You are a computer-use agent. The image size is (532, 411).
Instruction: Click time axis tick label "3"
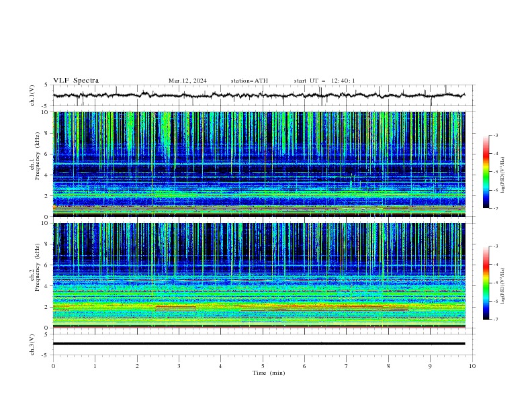pyautogui.click(x=179, y=366)
